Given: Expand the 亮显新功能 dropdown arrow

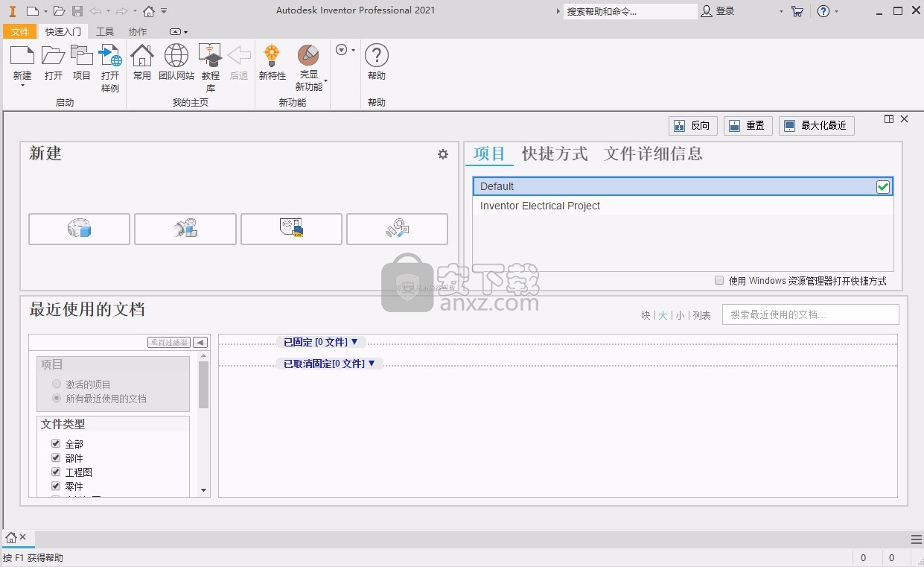Looking at the screenshot, I should 325,80.
